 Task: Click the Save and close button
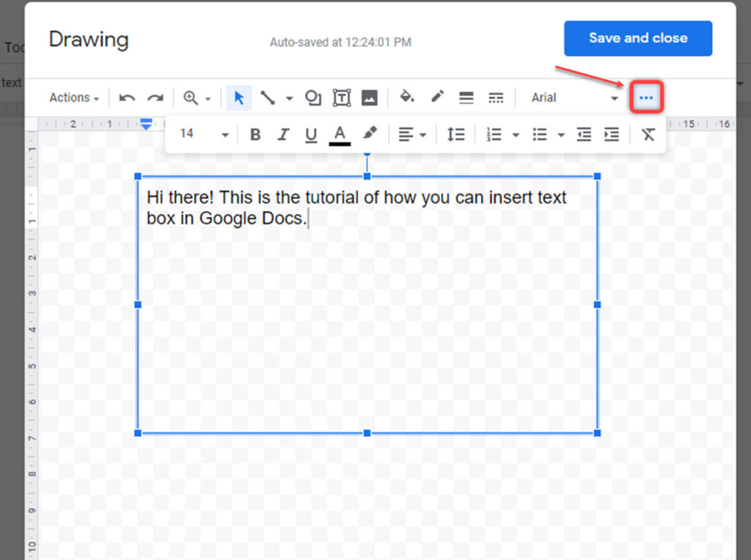coord(638,38)
